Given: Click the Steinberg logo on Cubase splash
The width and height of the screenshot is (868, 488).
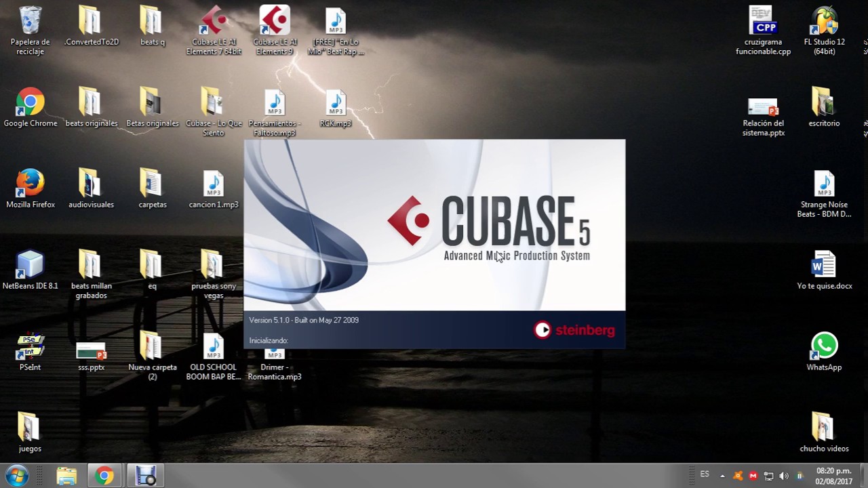Looking at the screenshot, I should tap(574, 330).
